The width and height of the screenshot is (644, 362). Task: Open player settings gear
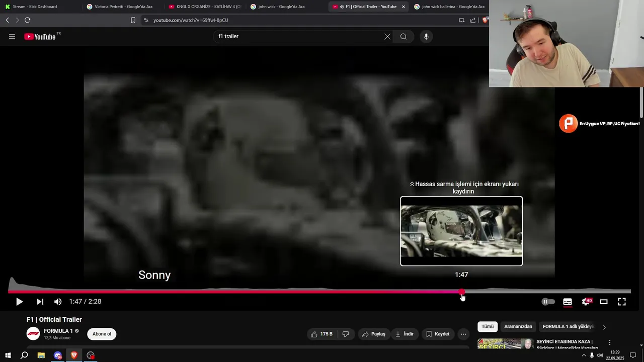pos(586,302)
